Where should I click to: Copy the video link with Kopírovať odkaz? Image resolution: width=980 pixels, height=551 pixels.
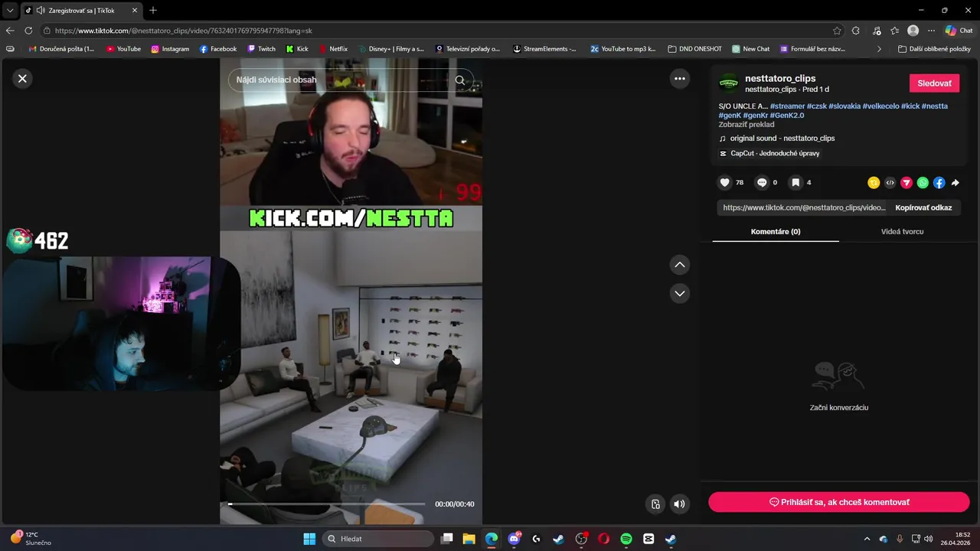[x=923, y=207]
